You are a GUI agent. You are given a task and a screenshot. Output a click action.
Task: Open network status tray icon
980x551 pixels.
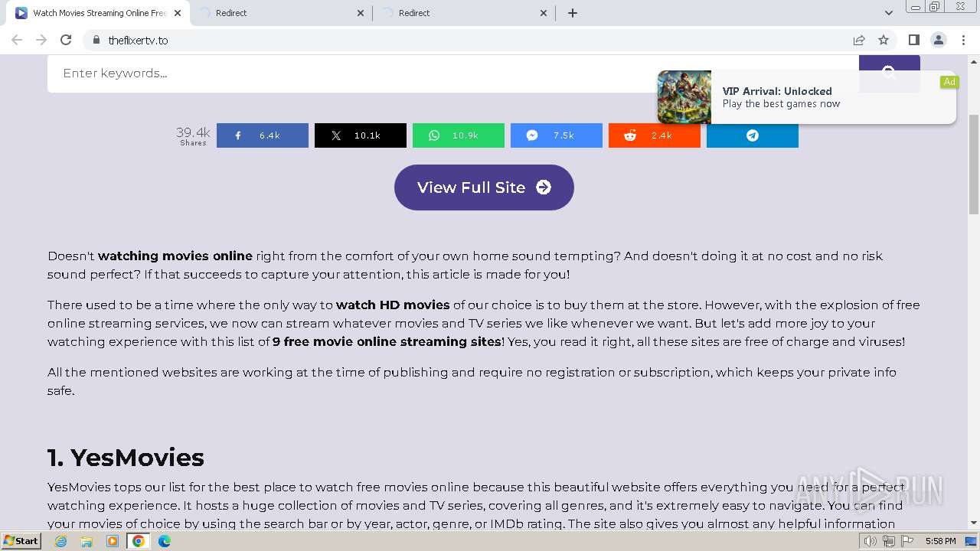coord(888,541)
